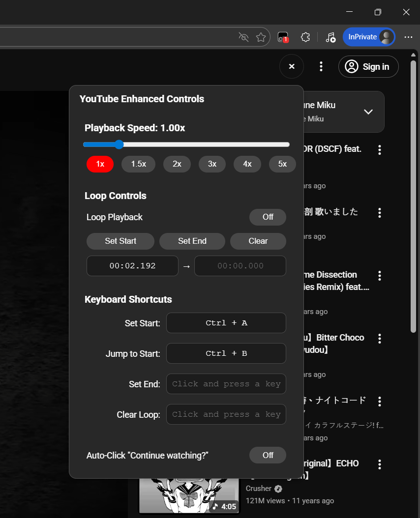
Task: Open options for 歌いました video
Action: click(x=380, y=213)
